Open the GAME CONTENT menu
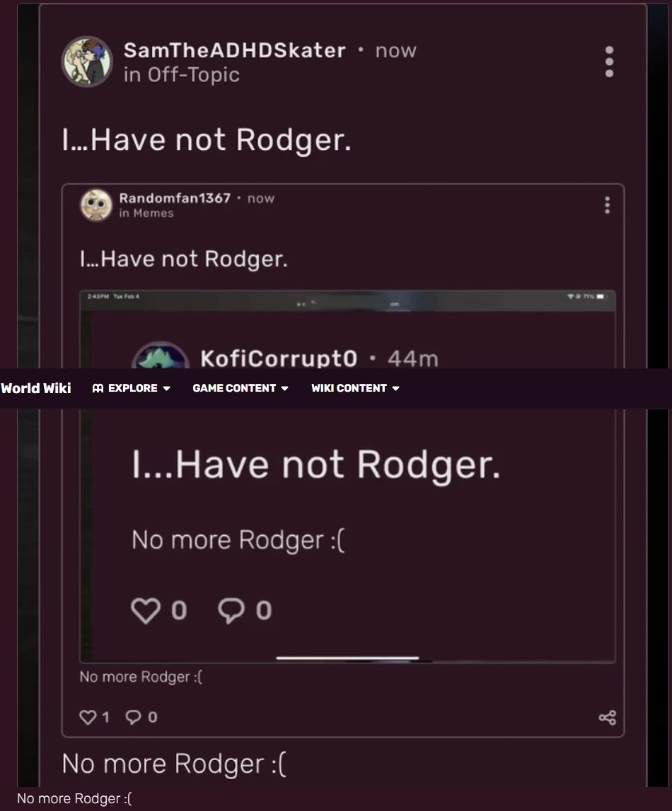This screenshot has height=811, width=672. (x=233, y=388)
